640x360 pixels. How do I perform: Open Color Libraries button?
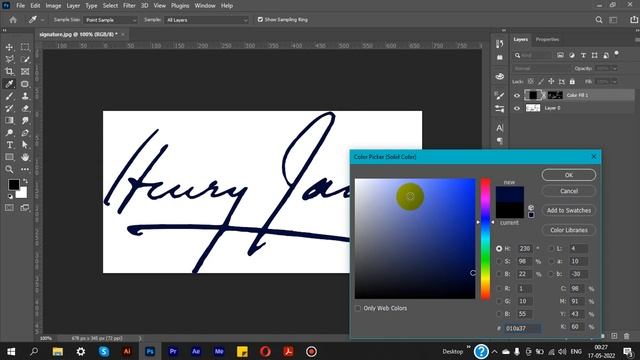pos(569,230)
